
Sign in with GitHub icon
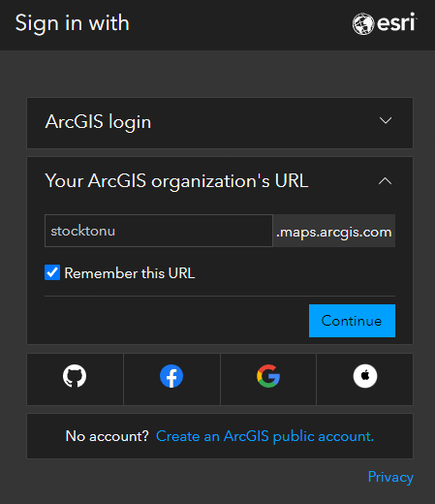pos(75,376)
